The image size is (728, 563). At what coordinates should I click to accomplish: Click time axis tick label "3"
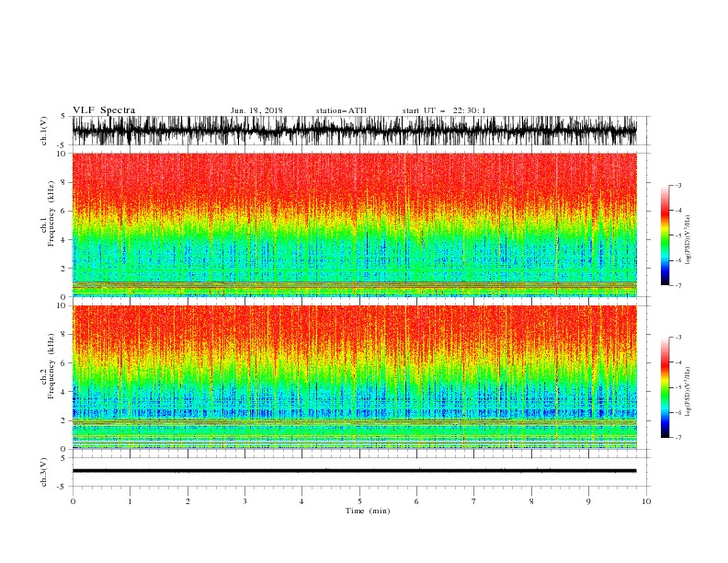tap(245, 501)
